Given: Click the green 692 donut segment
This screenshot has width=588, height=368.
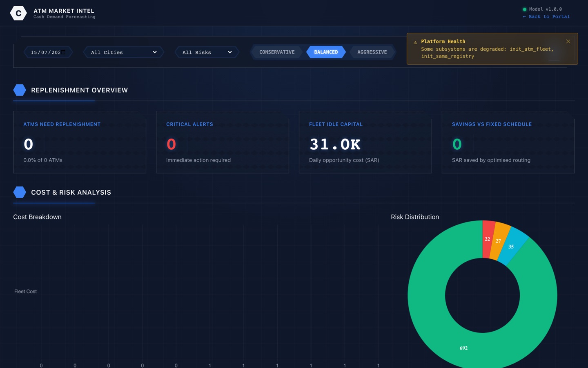Looking at the screenshot, I should pos(463,348).
